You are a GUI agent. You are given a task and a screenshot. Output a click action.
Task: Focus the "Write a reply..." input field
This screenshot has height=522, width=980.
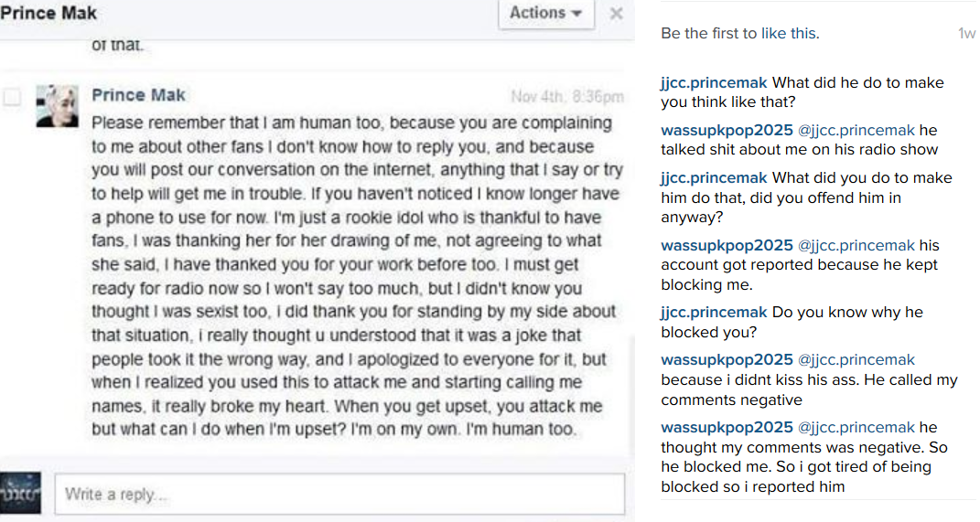pyautogui.click(x=339, y=495)
